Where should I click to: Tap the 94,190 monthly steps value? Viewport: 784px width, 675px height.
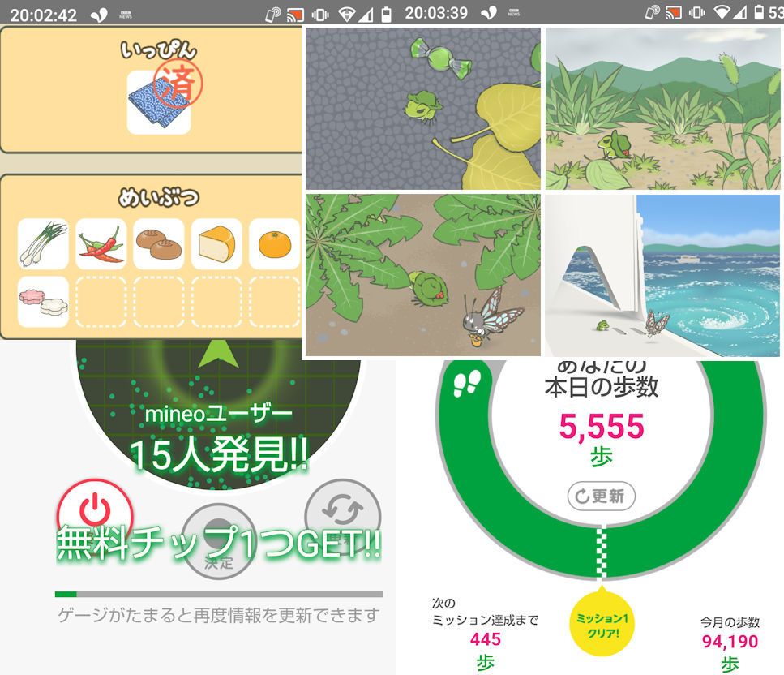[730, 642]
